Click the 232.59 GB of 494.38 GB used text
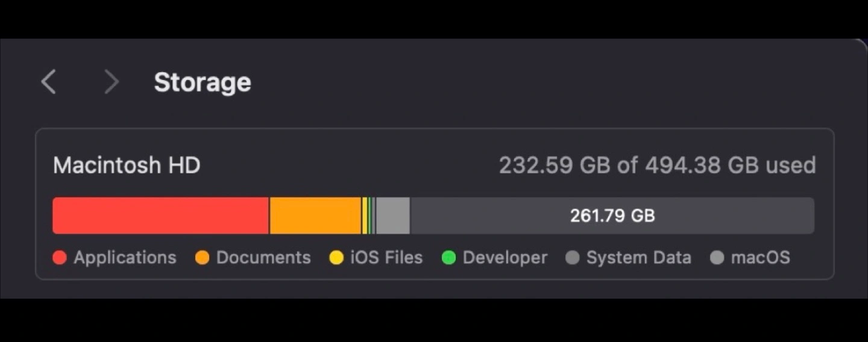The height and width of the screenshot is (342, 868). click(x=657, y=165)
